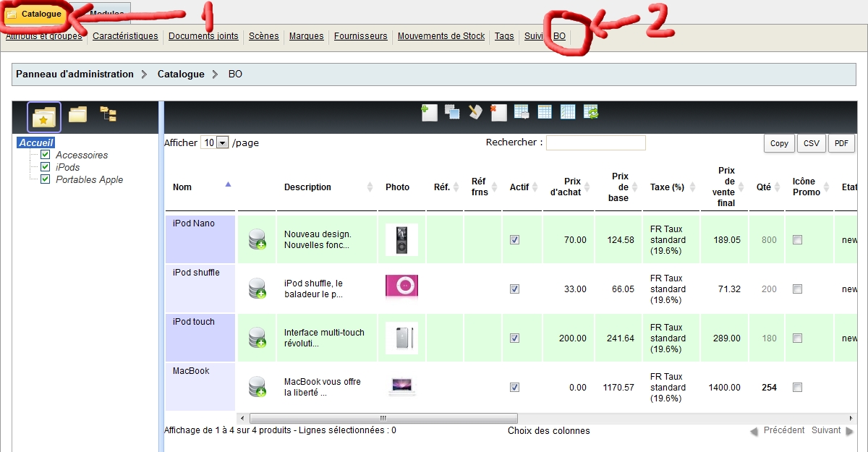Enable Icône Promo for iPod shuffle
The height and width of the screenshot is (452, 868).
[x=797, y=289]
